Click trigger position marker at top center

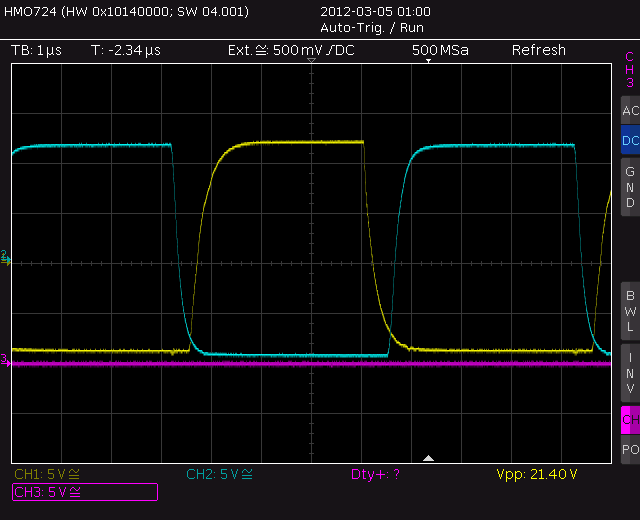311,60
